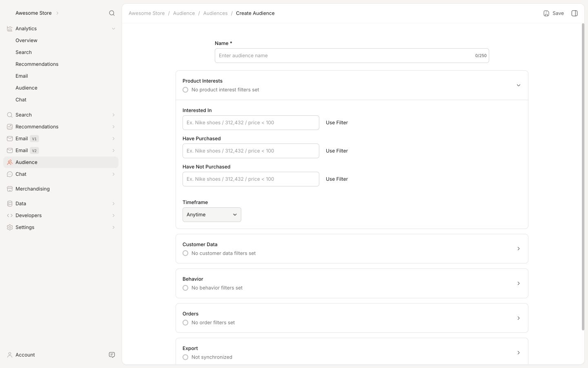Click the Developers code brackets icon
588x368 pixels.
[x=10, y=215]
